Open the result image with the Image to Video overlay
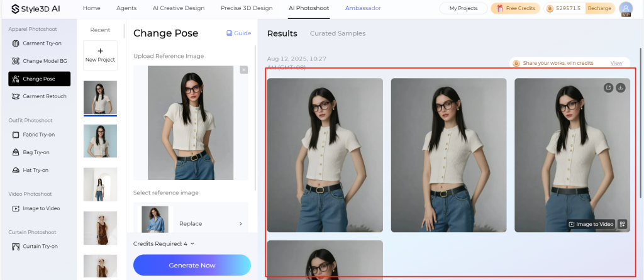Viewport: 644px width, 280px height. point(572,155)
